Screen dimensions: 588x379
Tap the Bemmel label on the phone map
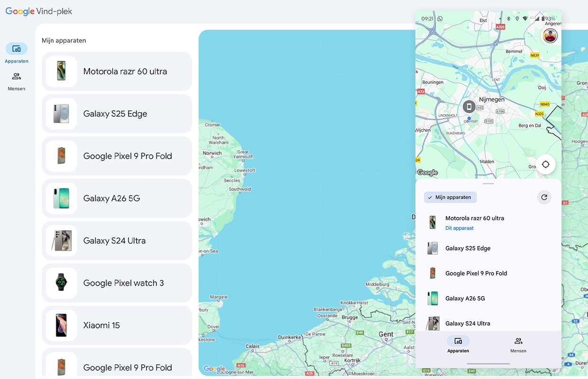point(514,52)
